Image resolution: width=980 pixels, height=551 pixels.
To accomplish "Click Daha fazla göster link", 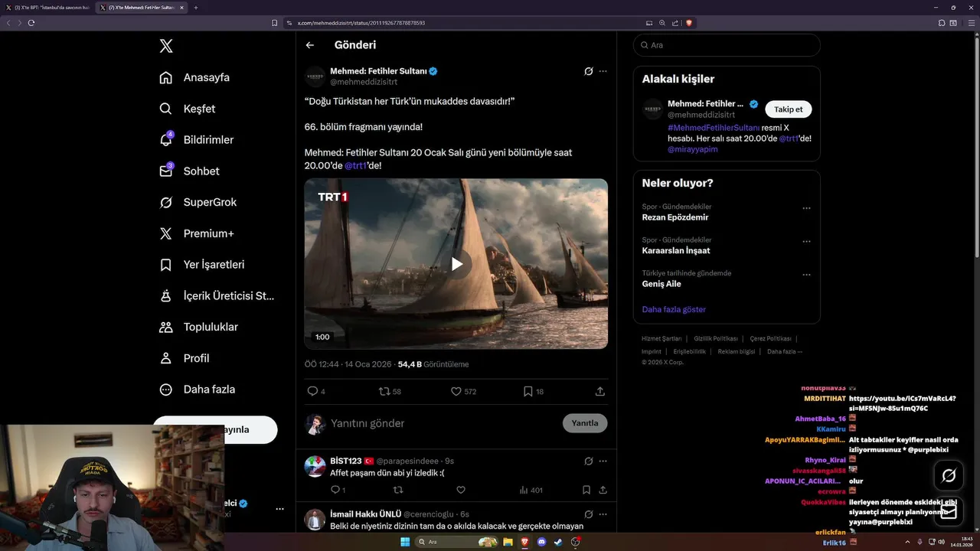I will (674, 309).
